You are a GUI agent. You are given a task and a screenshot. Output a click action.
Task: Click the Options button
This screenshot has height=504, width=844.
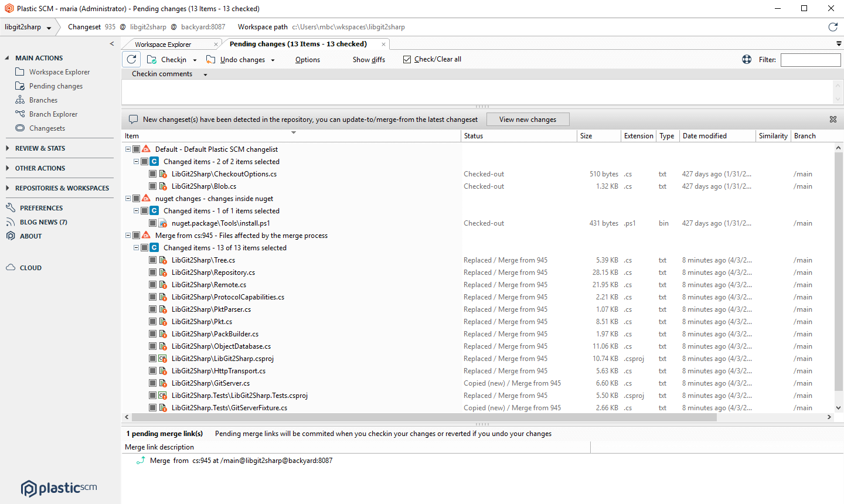click(308, 60)
